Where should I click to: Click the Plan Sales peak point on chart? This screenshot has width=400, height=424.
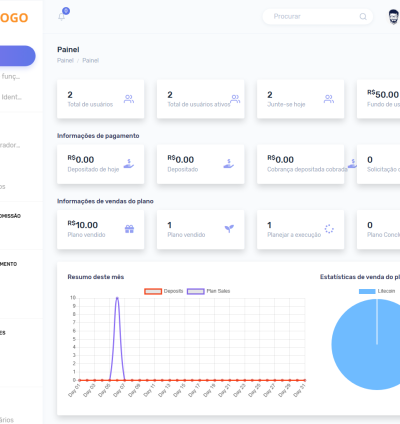click(117, 298)
